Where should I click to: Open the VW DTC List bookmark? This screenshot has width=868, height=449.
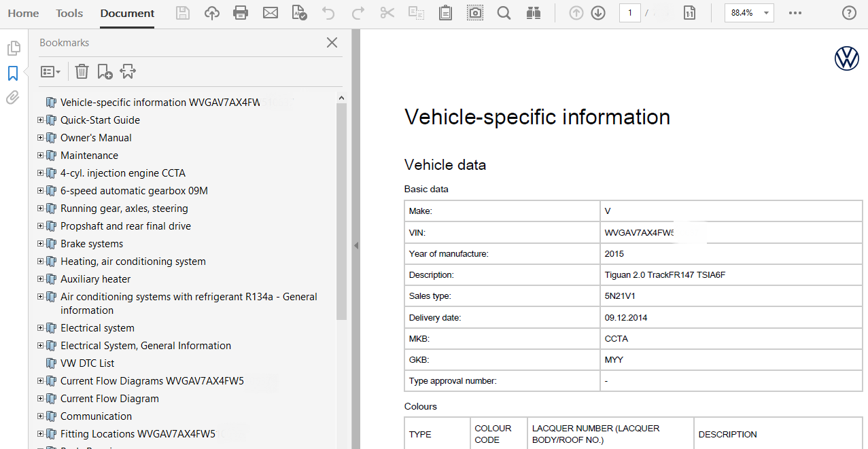(87, 363)
